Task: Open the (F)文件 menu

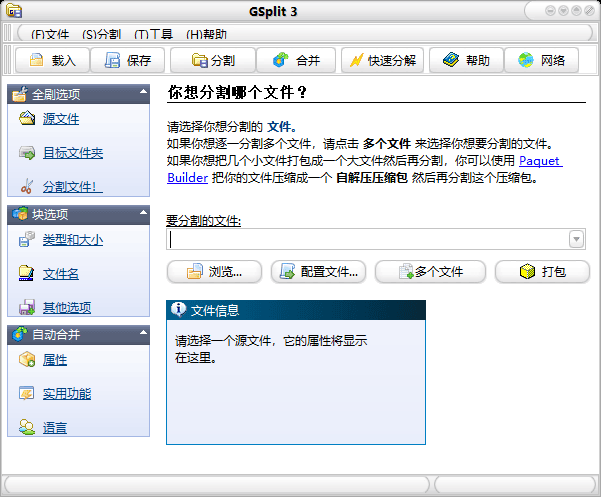Action: 50,34
